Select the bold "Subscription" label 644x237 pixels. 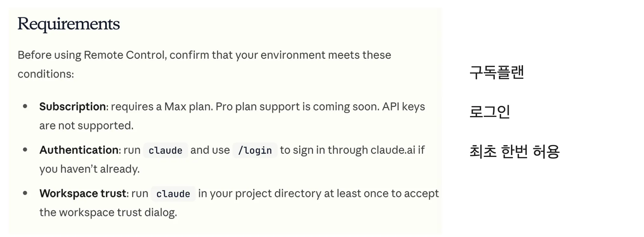pos(72,107)
